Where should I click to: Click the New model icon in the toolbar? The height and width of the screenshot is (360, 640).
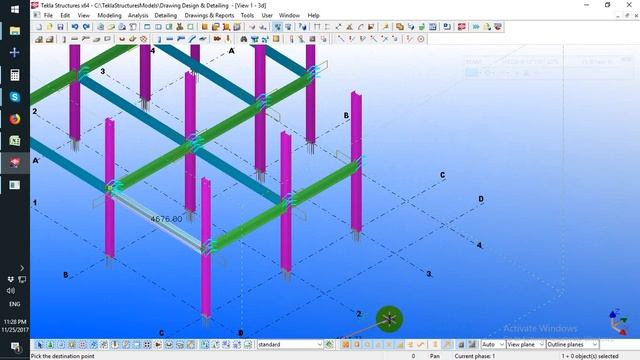38,27
